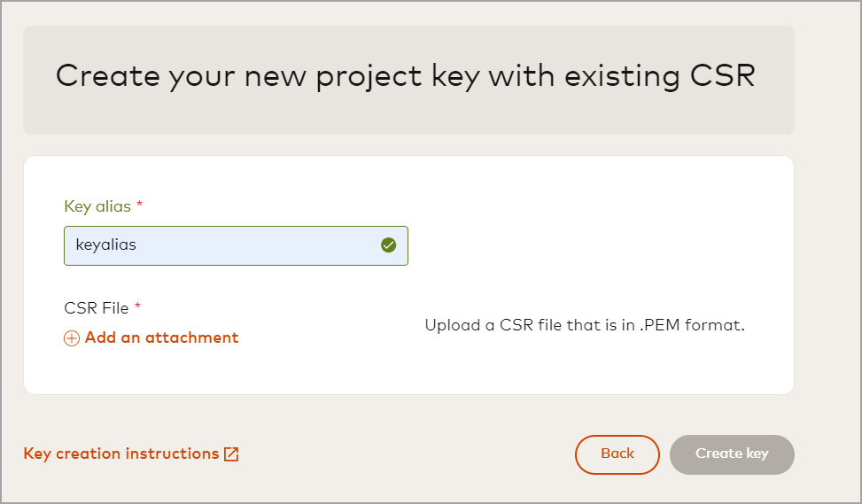Click the plus circle attachment icon
This screenshot has height=504, width=862.
(x=72, y=338)
